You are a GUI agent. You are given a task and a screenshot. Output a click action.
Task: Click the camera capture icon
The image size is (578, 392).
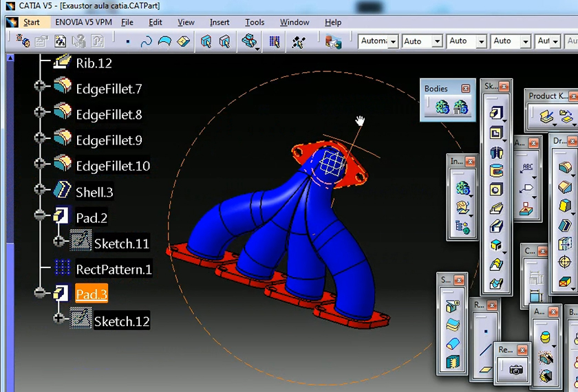(515, 369)
